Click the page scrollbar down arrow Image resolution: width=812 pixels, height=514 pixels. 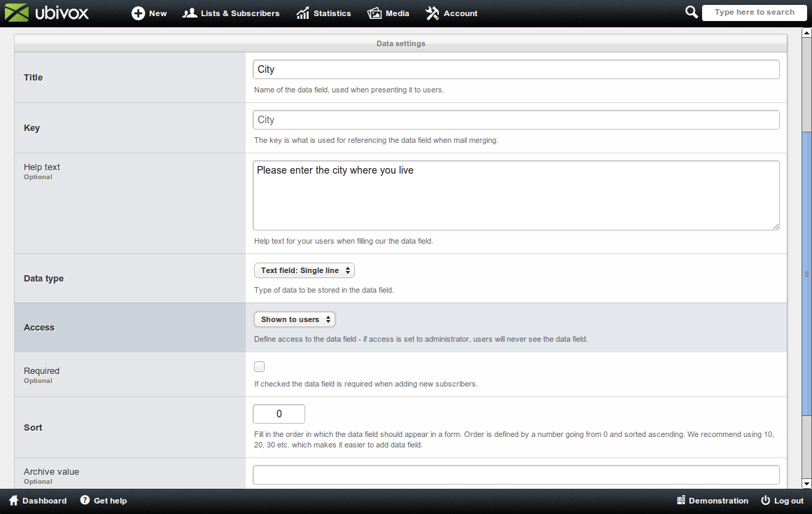click(806, 484)
